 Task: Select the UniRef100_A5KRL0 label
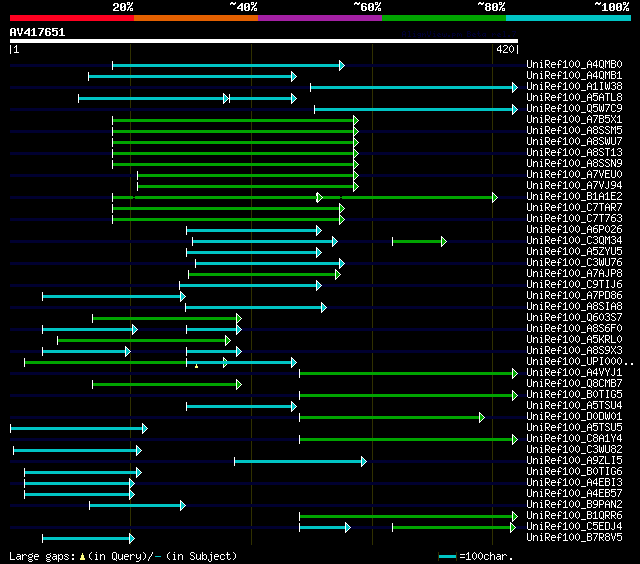point(574,340)
